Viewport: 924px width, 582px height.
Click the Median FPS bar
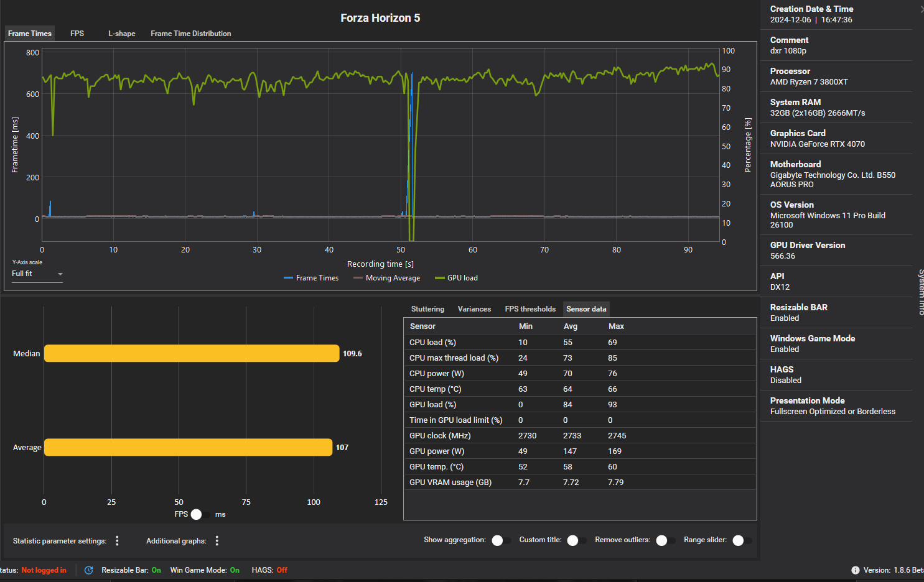point(192,353)
